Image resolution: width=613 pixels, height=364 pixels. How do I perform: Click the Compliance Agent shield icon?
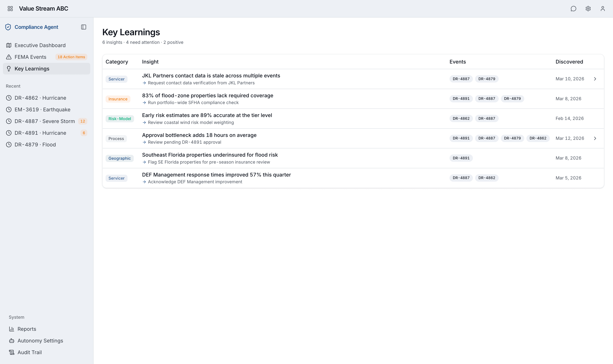pos(8,27)
